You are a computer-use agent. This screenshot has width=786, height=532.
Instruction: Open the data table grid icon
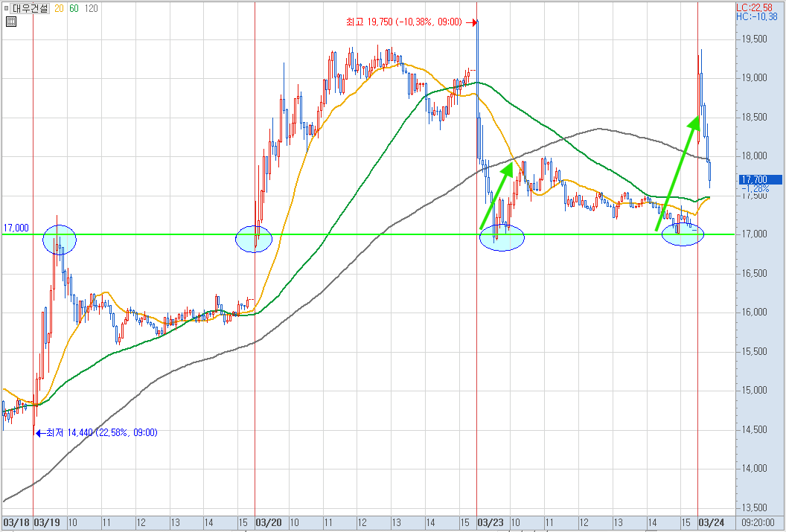pyautogui.click(x=11, y=21)
